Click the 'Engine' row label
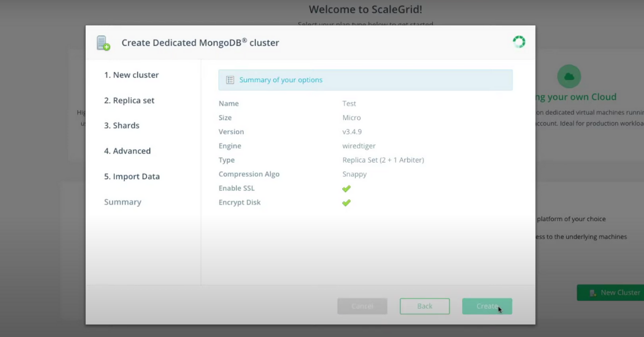644x337 pixels. (x=230, y=146)
